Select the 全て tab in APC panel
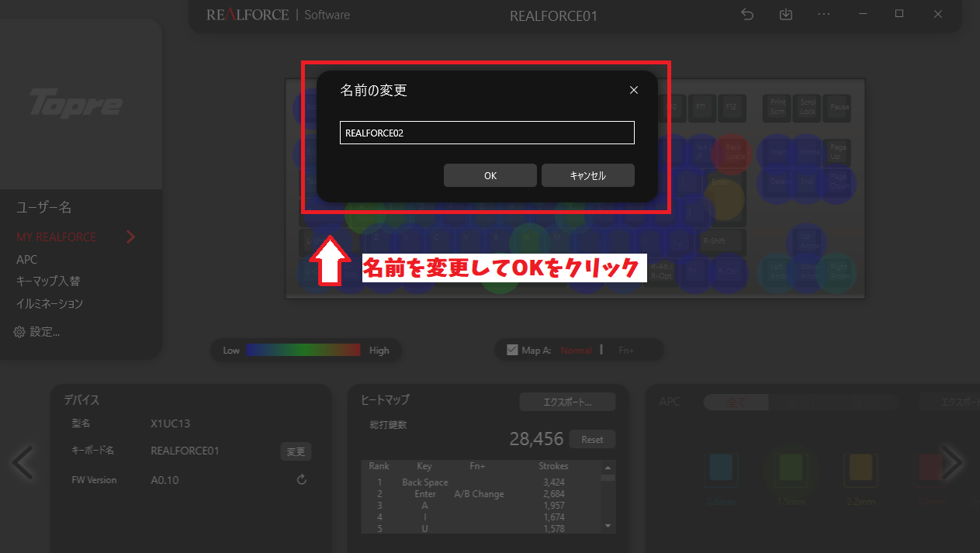Screen dimensions: 980x553 coord(736,402)
